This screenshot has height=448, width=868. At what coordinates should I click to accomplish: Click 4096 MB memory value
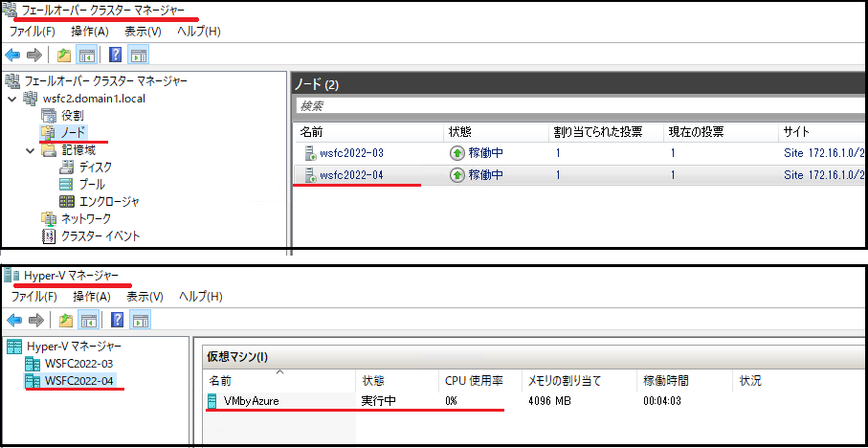pyautogui.click(x=550, y=401)
